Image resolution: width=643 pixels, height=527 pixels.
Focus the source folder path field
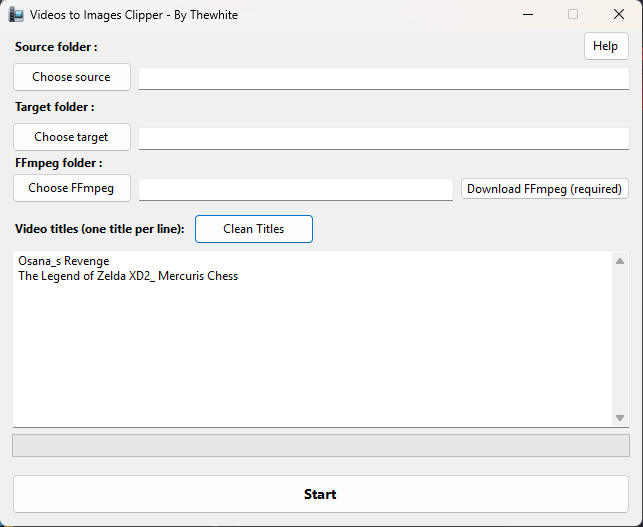[383, 78]
